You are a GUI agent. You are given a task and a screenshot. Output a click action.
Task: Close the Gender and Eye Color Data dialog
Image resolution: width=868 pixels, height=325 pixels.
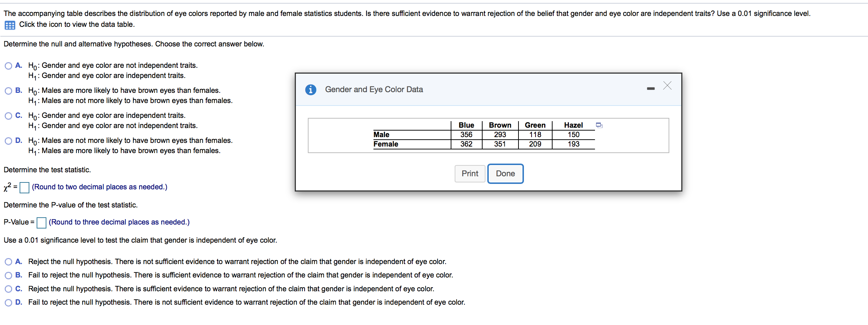point(667,86)
